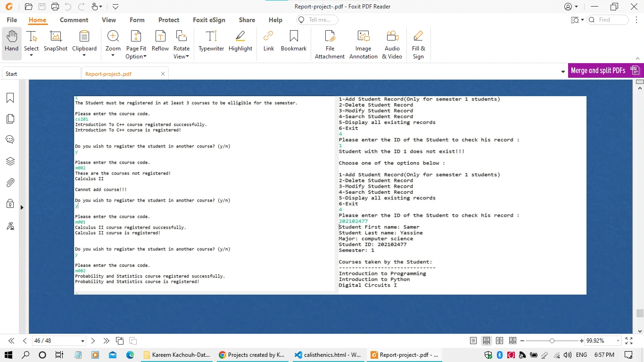
Task: Expand Customize Quick Access Toolbar
Action: pyautogui.click(x=116, y=7)
